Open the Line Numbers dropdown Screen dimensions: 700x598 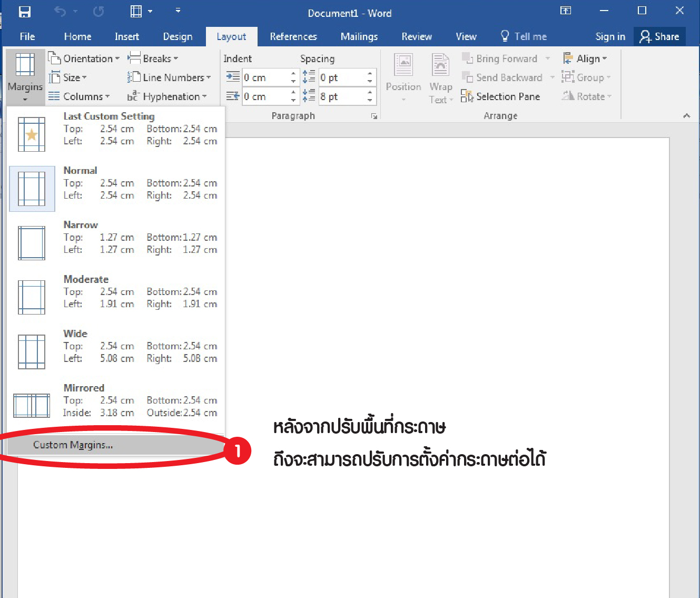169,77
